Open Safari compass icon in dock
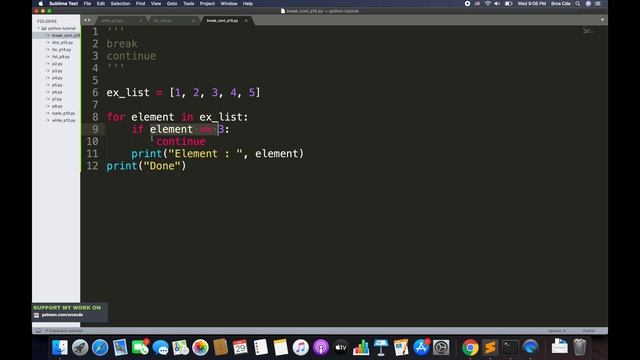 coord(100,347)
